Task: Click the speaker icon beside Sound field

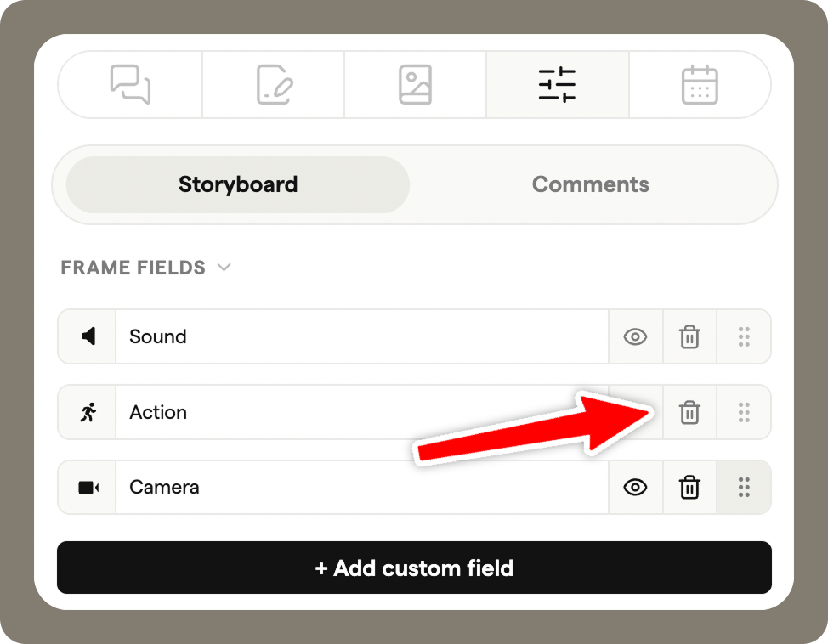Action: 86,336
